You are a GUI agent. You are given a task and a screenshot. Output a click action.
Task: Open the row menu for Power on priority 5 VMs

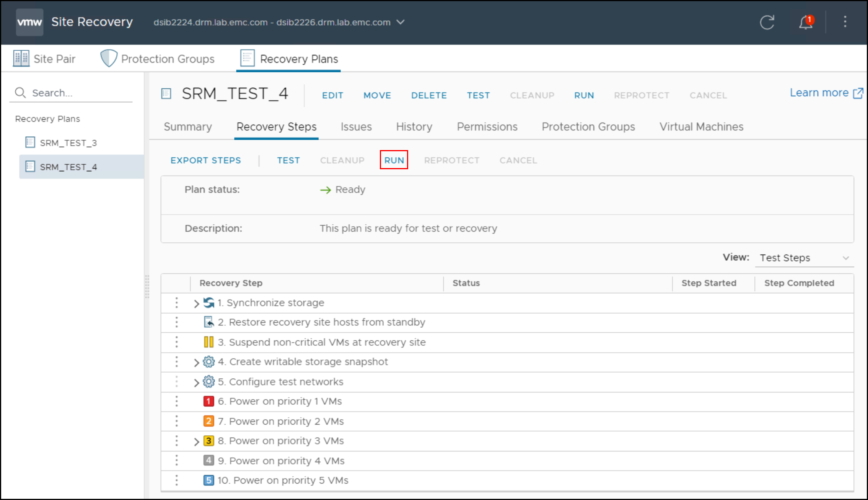point(176,480)
